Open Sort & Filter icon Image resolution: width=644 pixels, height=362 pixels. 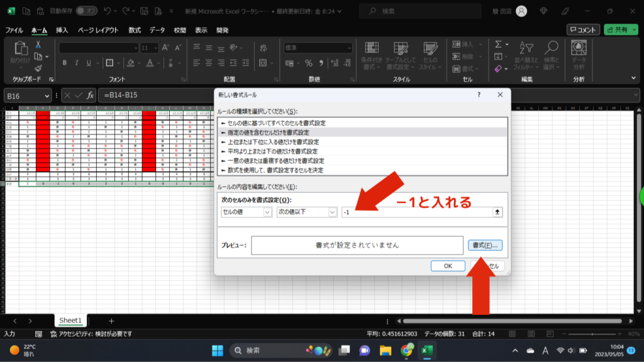[x=526, y=55]
